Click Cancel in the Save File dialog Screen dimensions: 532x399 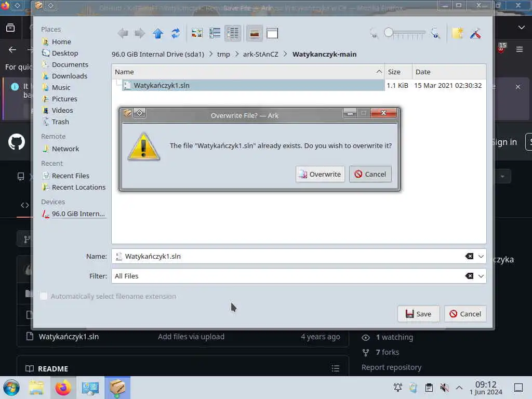coord(465,314)
